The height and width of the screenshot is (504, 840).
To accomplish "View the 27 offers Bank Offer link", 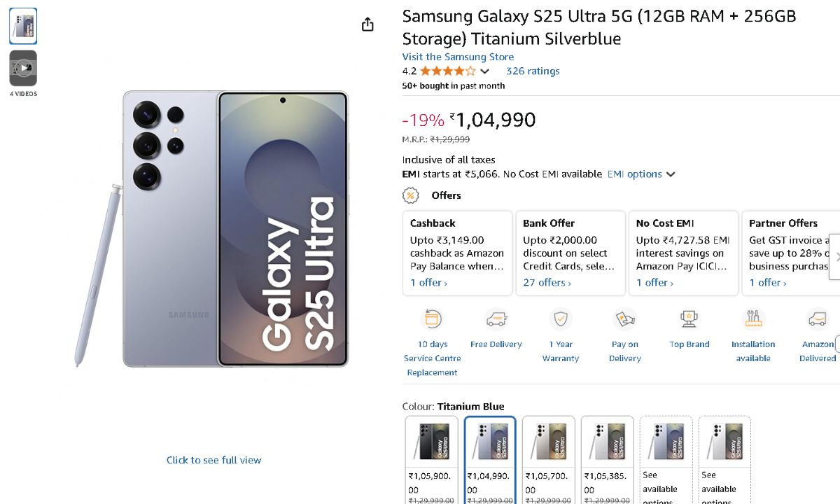I will coord(547,283).
